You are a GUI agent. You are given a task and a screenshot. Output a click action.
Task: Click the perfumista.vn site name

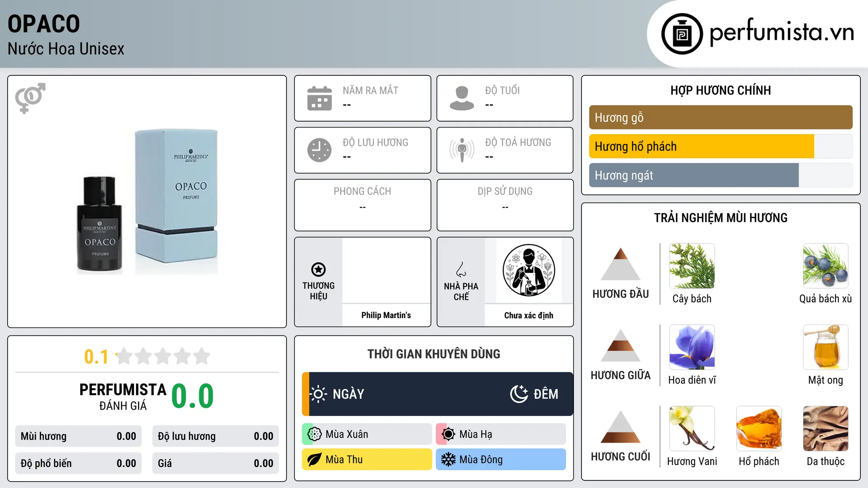782,32
